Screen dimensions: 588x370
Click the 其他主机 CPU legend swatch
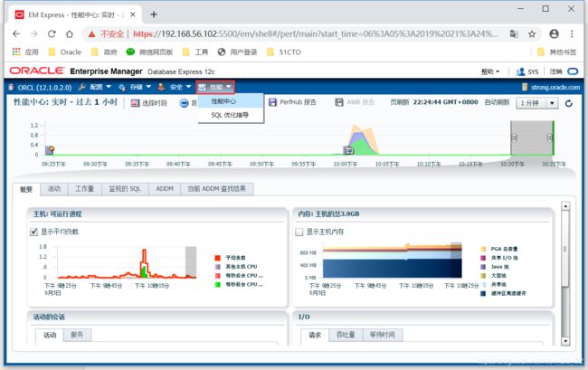pyautogui.click(x=217, y=267)
